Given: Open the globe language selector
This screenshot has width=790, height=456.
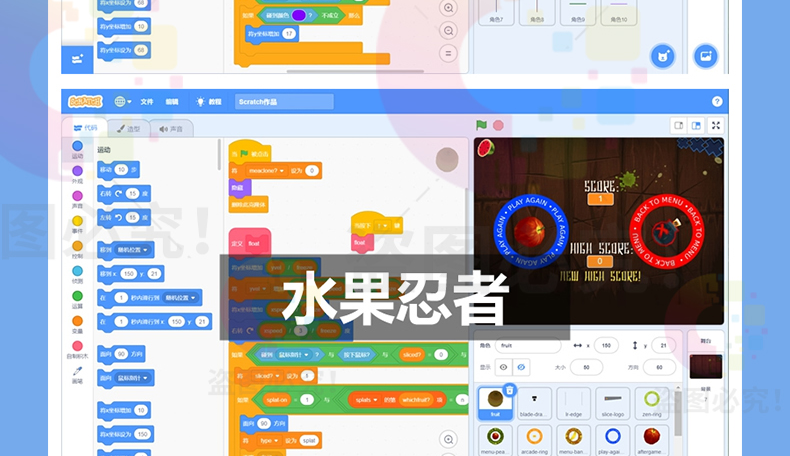Looking at the screenshot, I should [x=122, y=102].
